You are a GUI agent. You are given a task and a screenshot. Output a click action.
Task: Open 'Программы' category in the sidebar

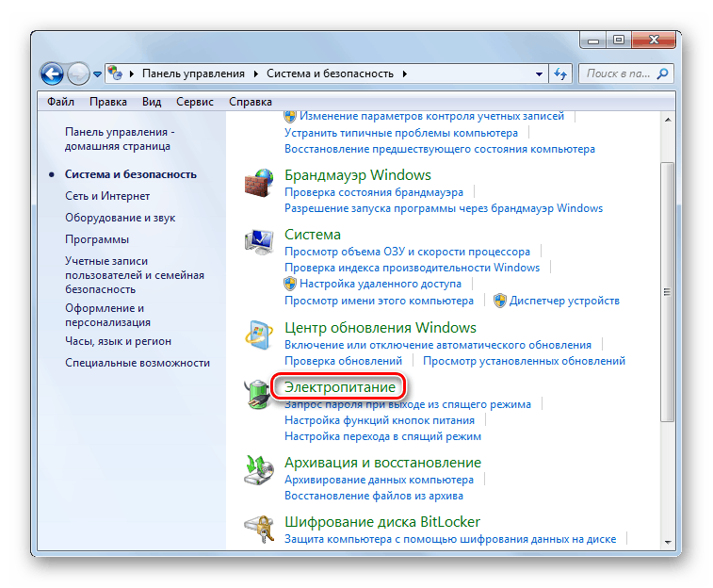[97, 239]
